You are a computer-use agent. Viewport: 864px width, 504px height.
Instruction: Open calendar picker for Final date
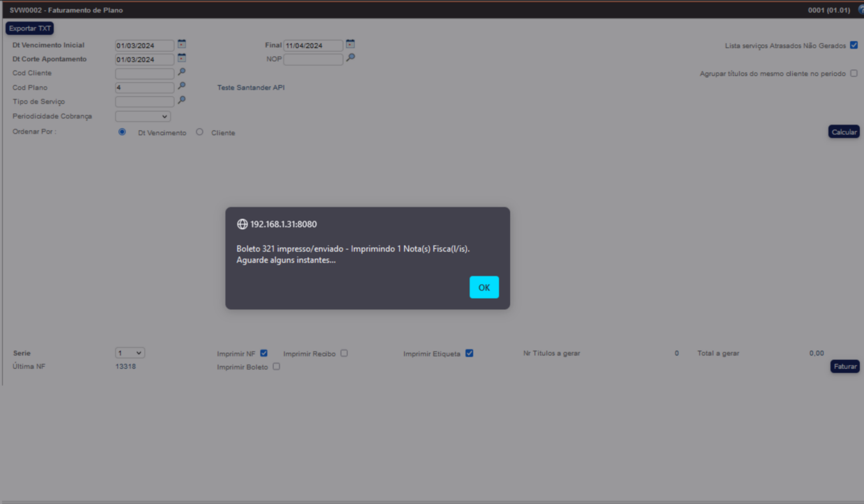tap(350, 45)
